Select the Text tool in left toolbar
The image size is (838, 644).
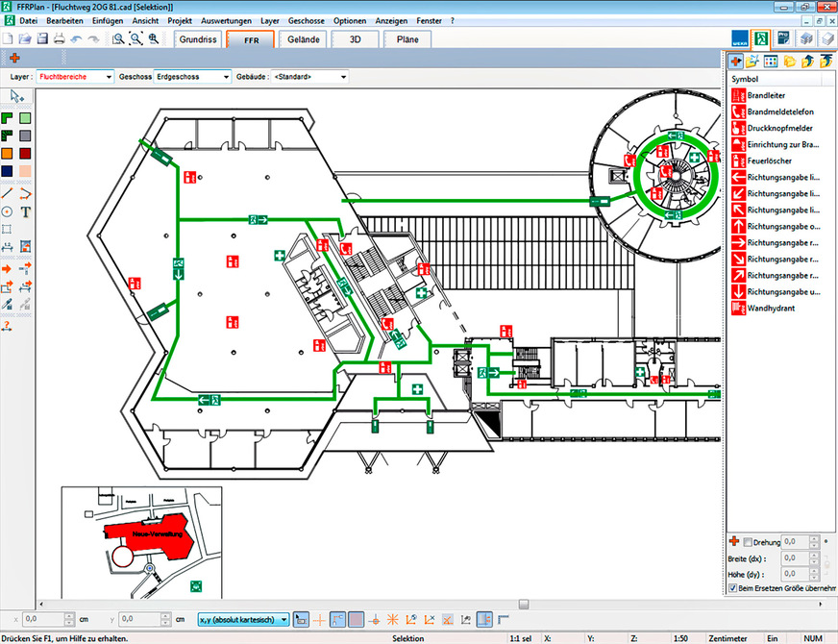click(x=26, y=211)
